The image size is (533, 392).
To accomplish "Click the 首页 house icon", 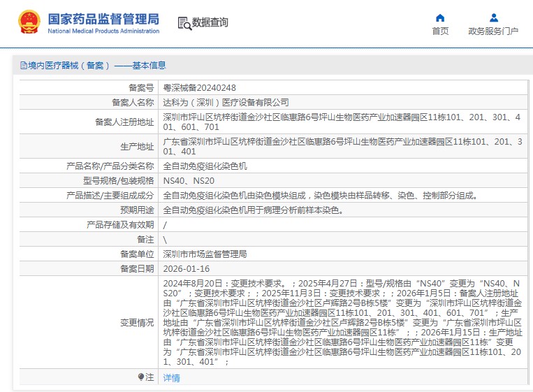I will 440,18.
